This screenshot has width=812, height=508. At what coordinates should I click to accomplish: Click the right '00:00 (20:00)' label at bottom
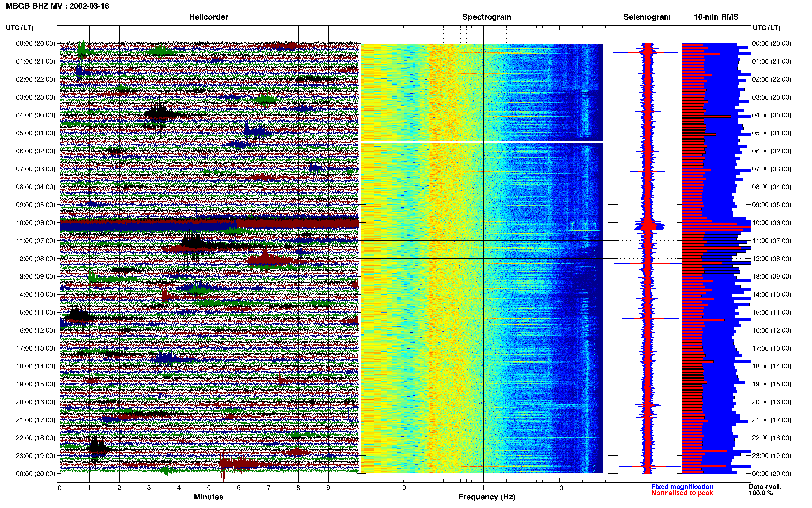772,474
